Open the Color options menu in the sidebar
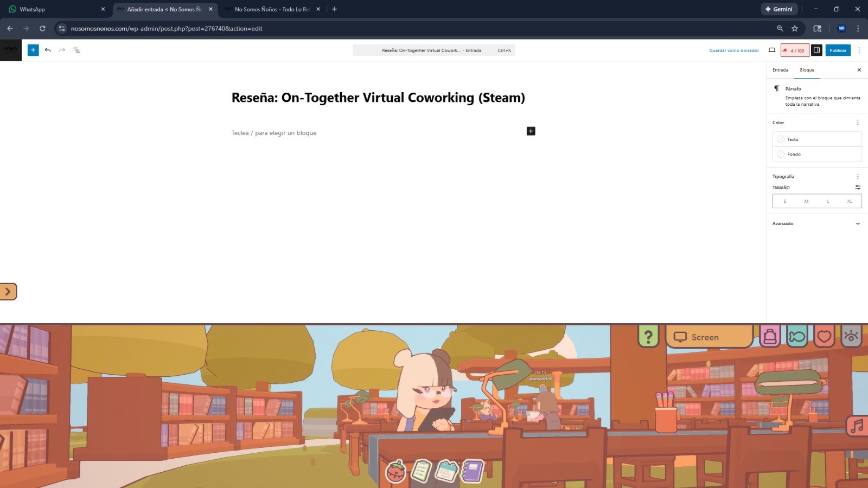 point(858,122)
